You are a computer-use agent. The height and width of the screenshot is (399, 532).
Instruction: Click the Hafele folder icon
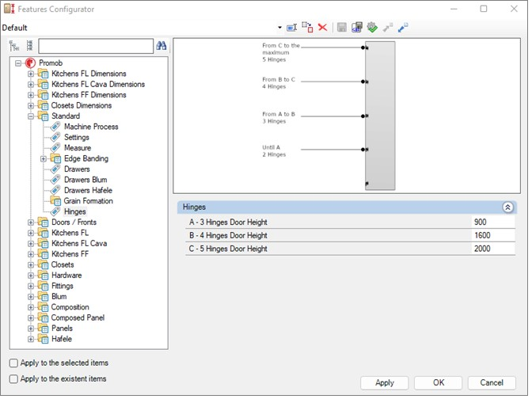coord(43,339)
